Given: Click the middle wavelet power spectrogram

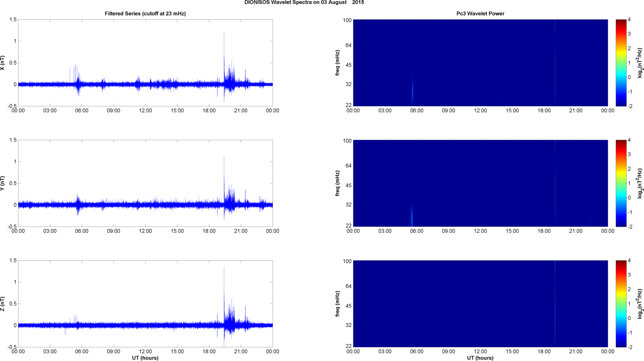Looking at the screenshot, I should [480, 183].
